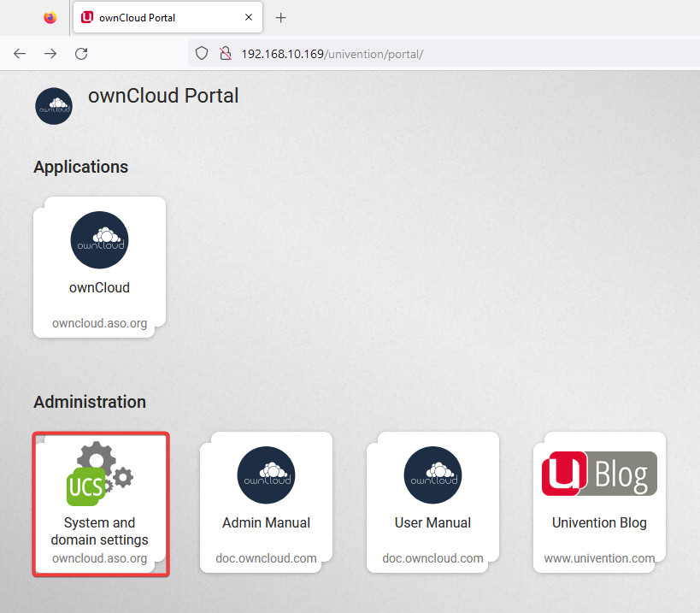
Task: Click the UCS gears settings icon
Action: click(100, 474)
